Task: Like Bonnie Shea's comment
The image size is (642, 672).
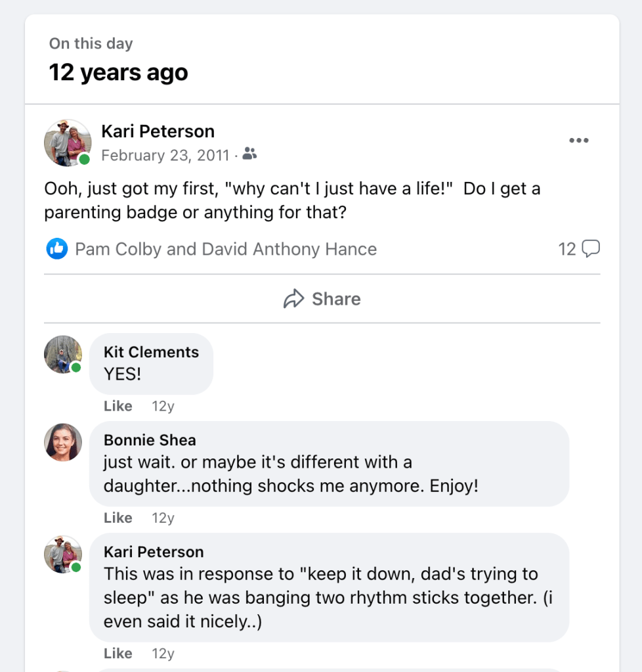Action: click(x=118, y=518)
